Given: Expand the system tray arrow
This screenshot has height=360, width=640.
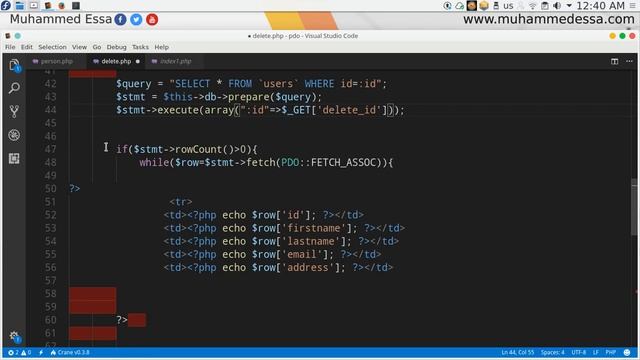Looking at the screenshot, I should (x=569, y=6).
